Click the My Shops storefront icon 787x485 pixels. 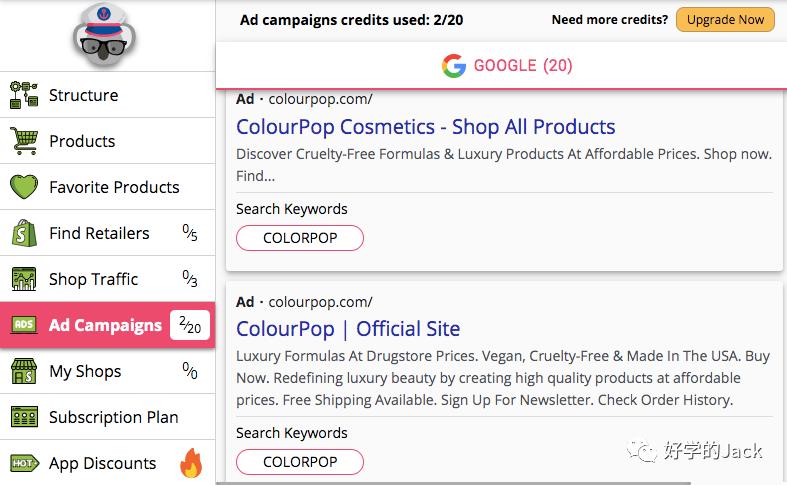24,371
